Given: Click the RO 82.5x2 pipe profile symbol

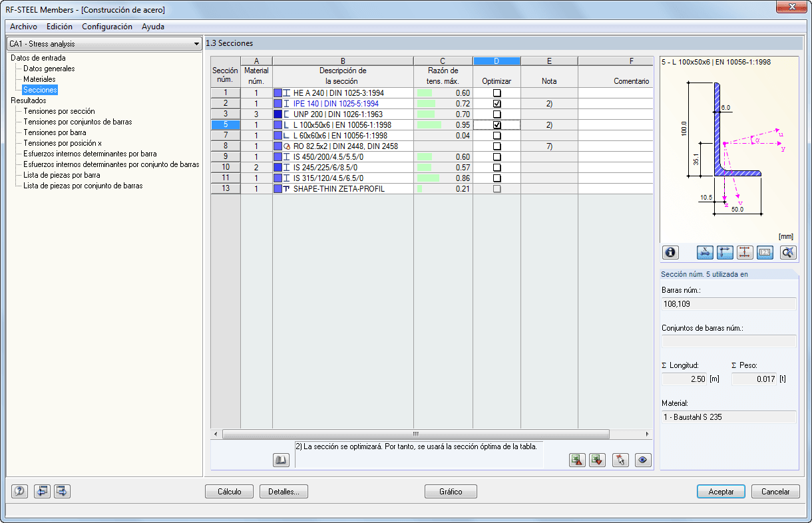Looking at the screenshot, I should [288, 146].
